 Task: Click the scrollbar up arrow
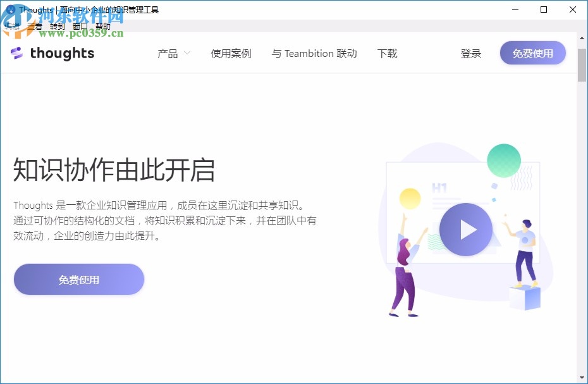point(582,37)
